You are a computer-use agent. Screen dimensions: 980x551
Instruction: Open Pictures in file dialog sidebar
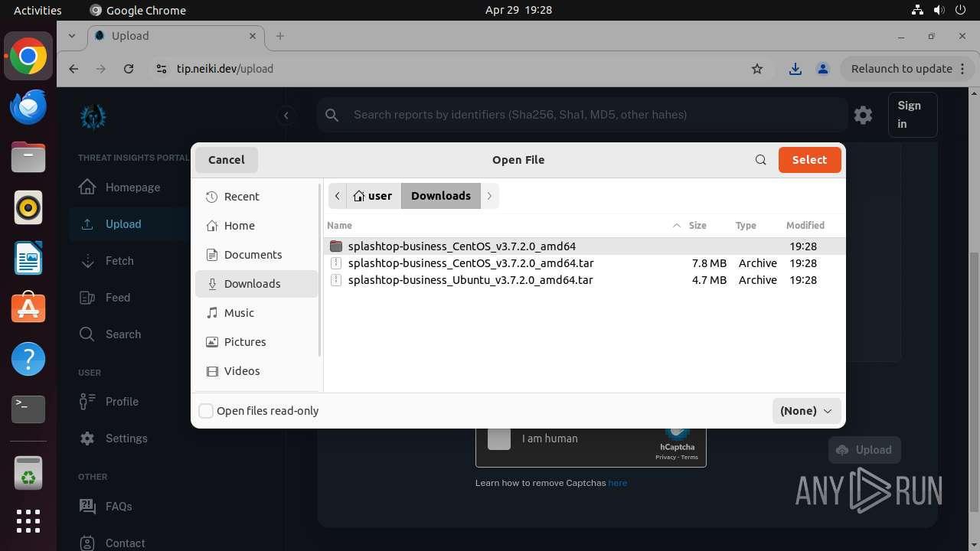point(256,342)
